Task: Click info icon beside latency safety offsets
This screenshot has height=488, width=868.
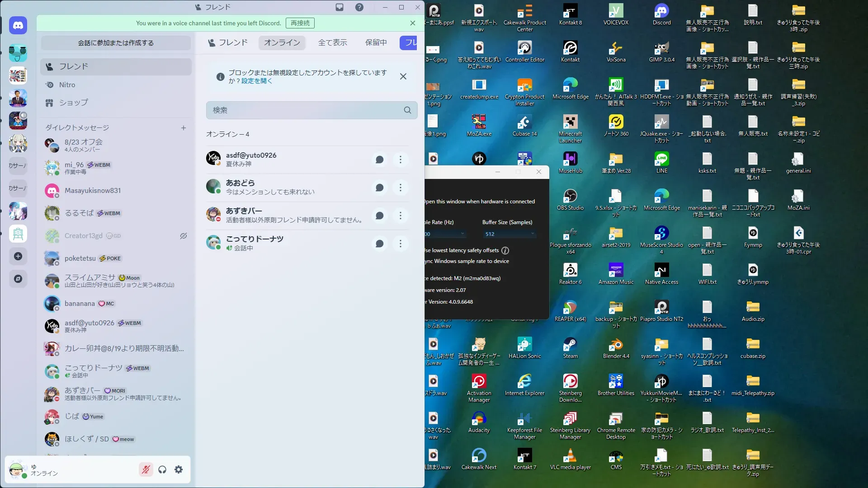Action: (x=505, y=250)
